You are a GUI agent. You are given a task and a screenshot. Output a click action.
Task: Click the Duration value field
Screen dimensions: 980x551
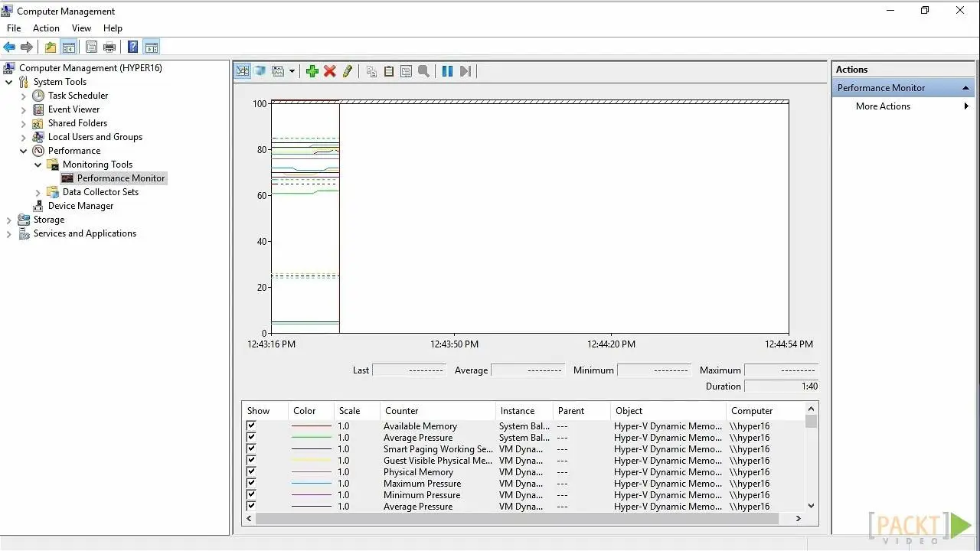[x=782, y=386]
